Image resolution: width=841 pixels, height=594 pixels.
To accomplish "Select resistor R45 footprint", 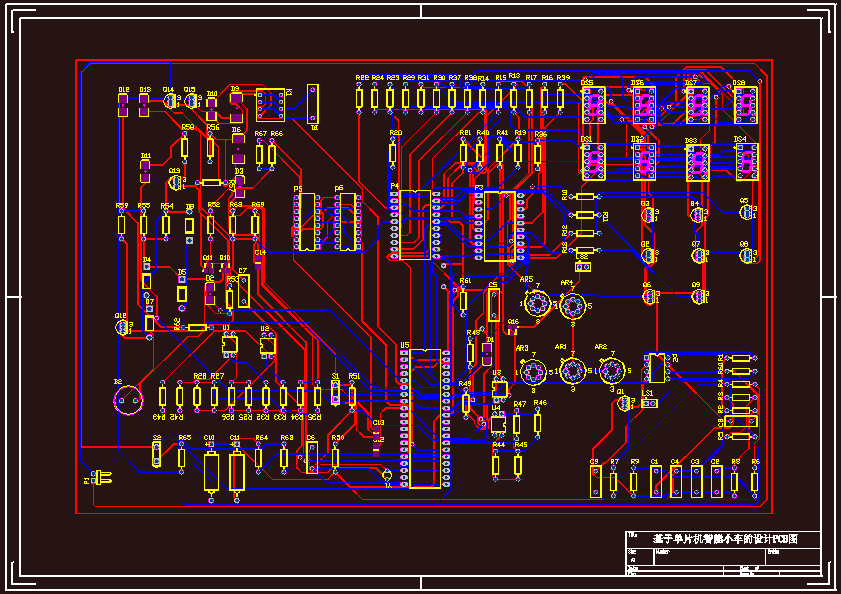I will click(x=518, y=465).
